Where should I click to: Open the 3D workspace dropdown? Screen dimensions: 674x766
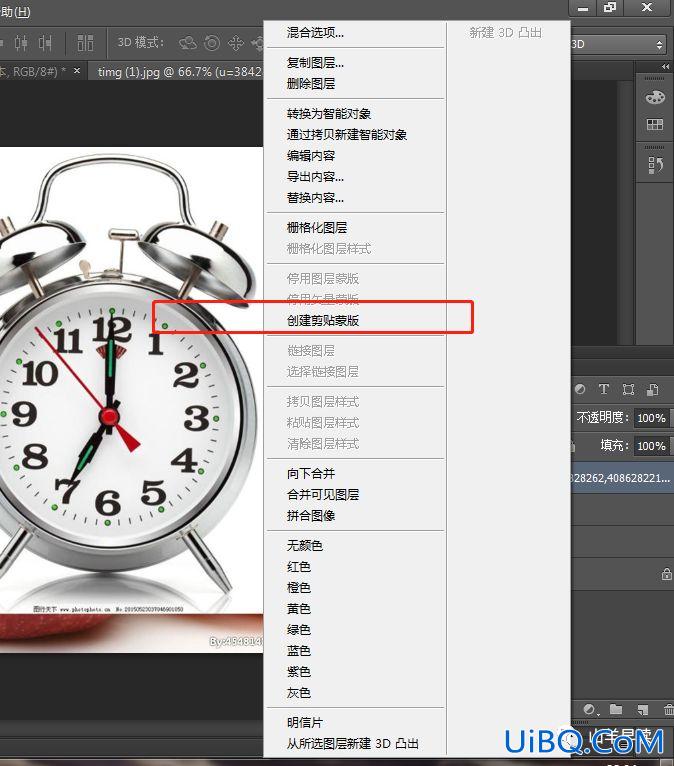[x=619, y=44]
